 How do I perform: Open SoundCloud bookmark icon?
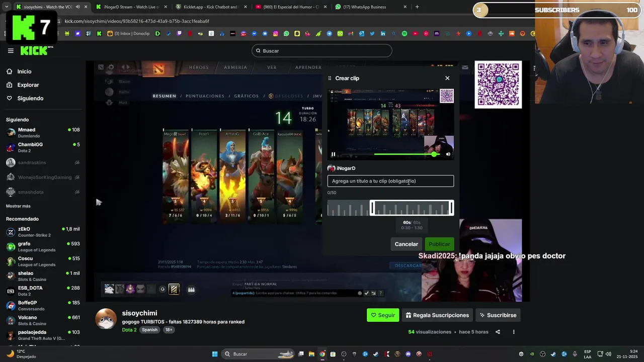(x=511, y=34)
